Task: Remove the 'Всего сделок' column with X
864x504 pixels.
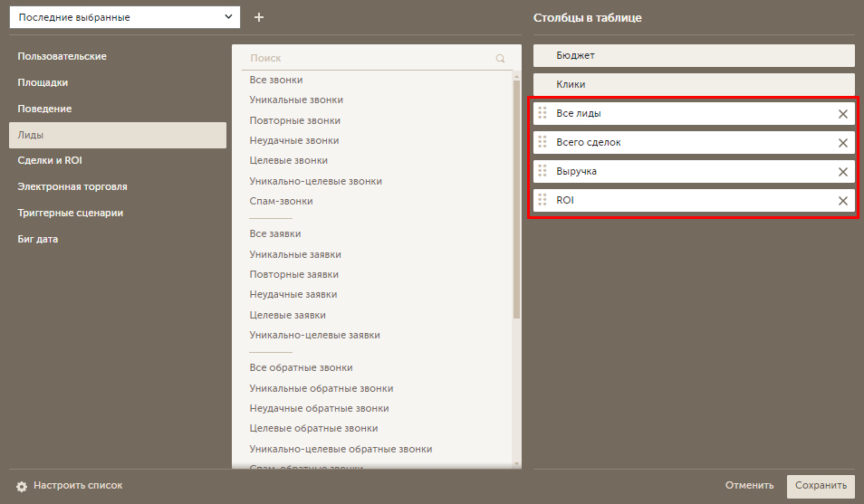Action: pyautogui.click(x=842, y=143)
